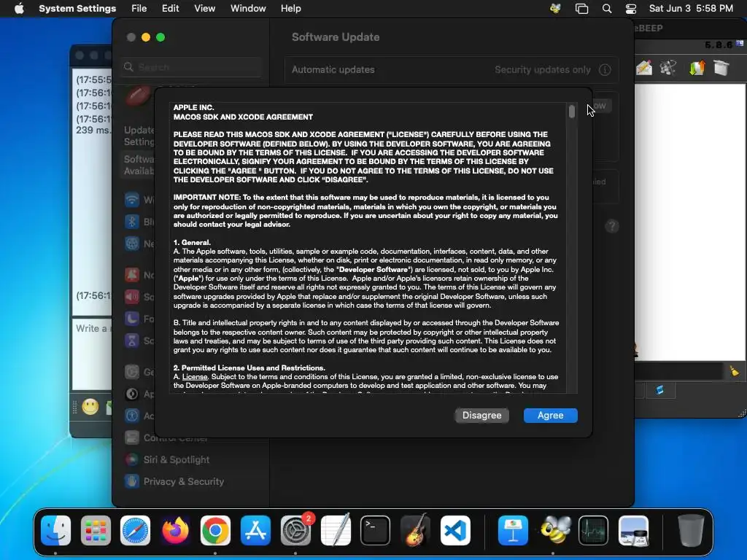Open the File menu
This screenshot has height=560, width=747.
click(x=139, y=9)
